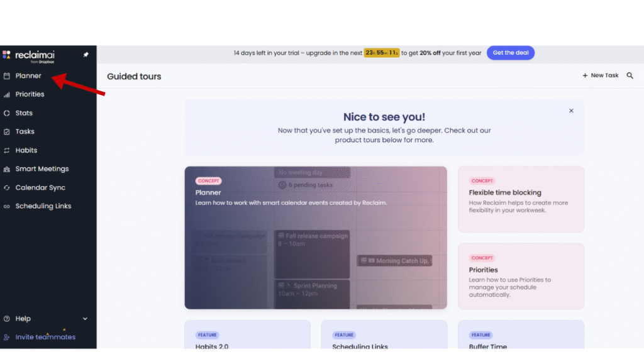The image size is (644, 362).
Task: Click the Stats icon in sidebar
Action: (7, 113)
